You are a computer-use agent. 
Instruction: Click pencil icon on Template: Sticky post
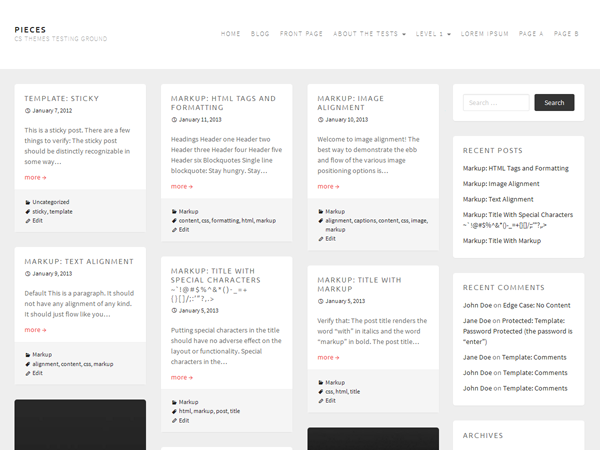[x=28, y=221]
